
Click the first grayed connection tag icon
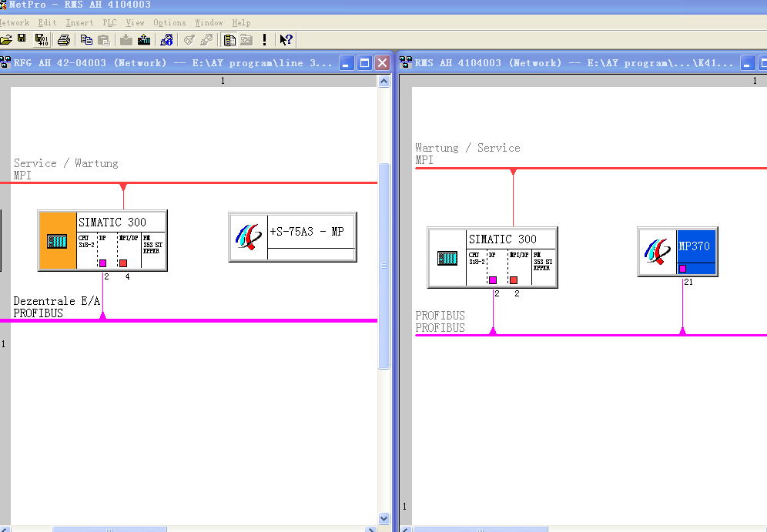[189, 39]
